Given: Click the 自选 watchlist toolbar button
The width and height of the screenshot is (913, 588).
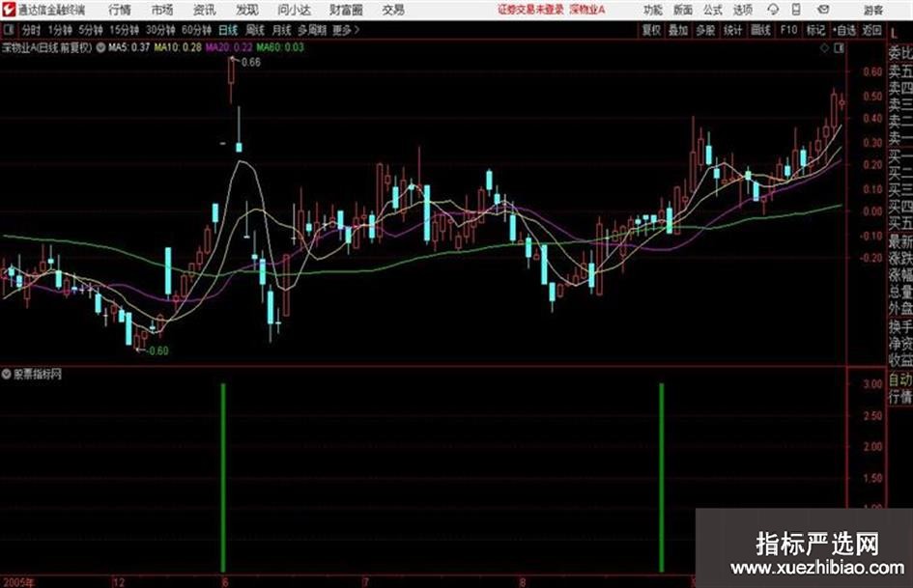Looking at the screenshot, I should 844,30.
